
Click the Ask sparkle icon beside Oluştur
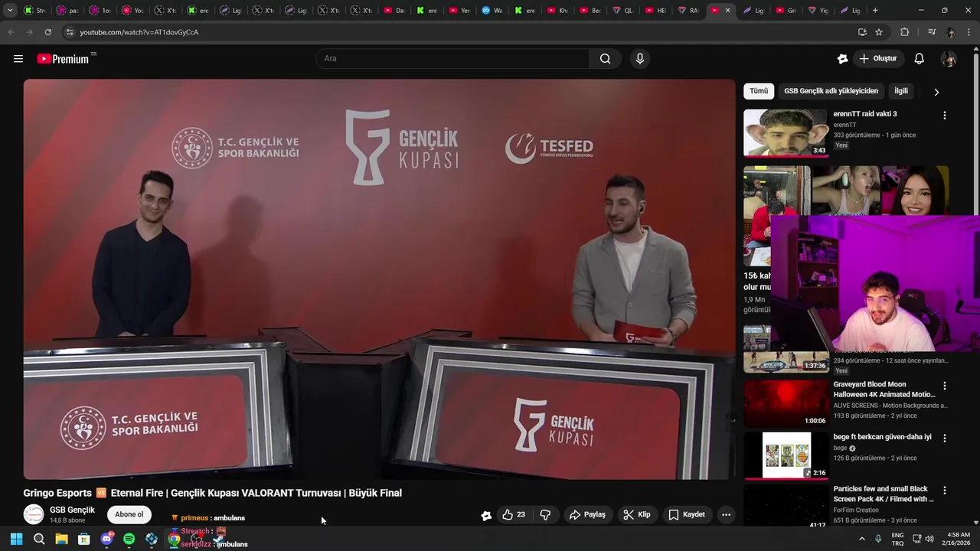click(843, 59)
